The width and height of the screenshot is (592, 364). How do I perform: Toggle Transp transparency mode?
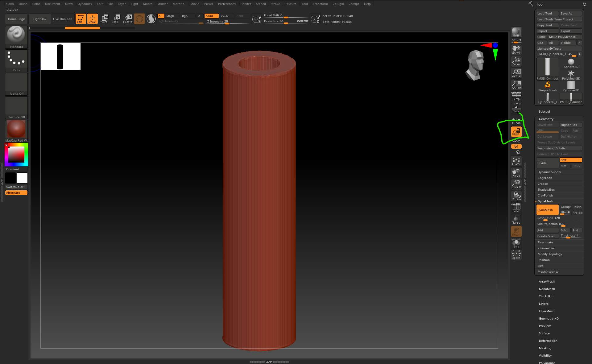click(x=516, y=220)
